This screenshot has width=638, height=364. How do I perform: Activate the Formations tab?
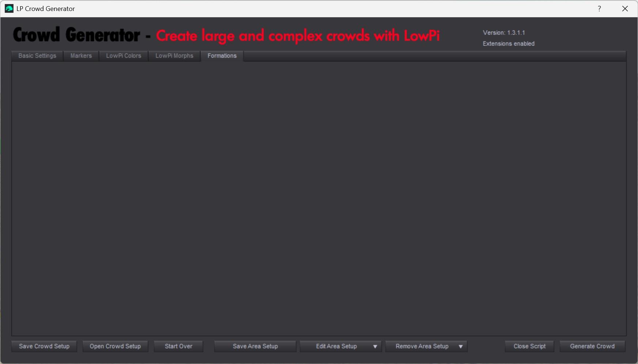tap(222, 56)
